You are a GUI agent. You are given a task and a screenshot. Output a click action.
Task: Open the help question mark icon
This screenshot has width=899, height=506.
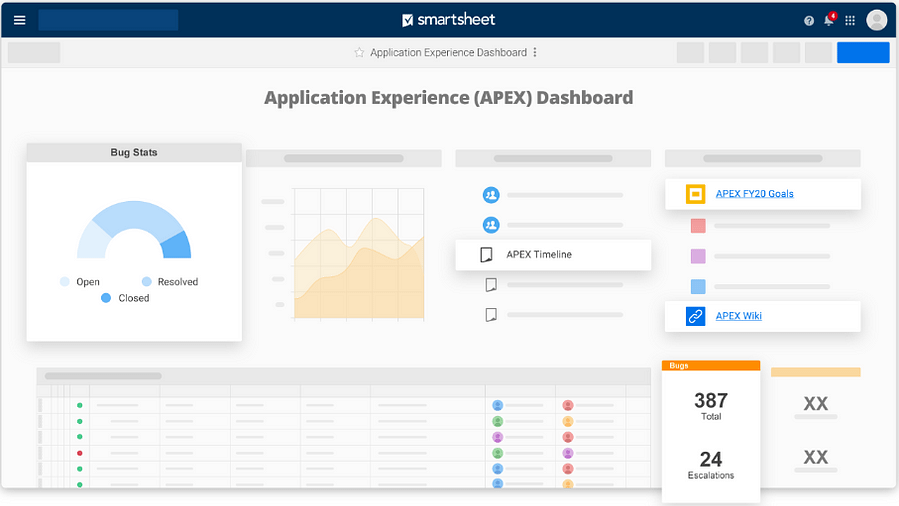(809, 21)
